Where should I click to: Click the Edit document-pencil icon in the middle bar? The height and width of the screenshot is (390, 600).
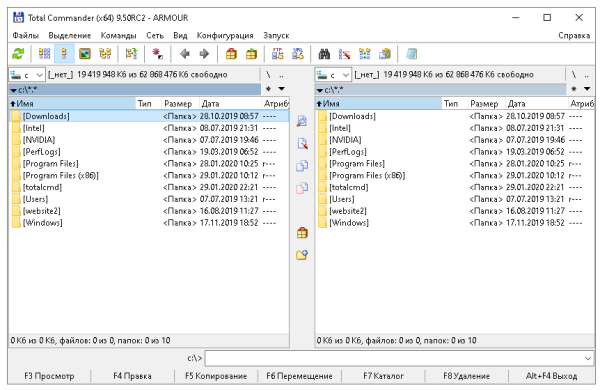pyautogui.click(x=302, y=144)
